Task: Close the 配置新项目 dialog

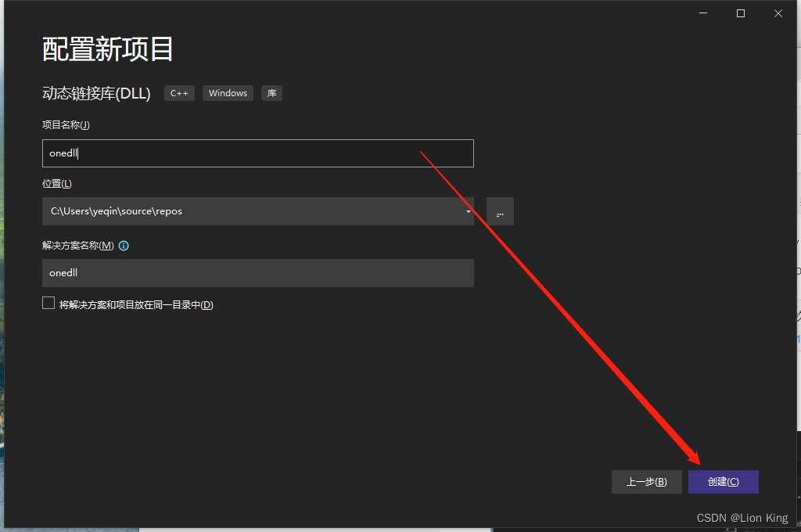Action: pos(778,13)
